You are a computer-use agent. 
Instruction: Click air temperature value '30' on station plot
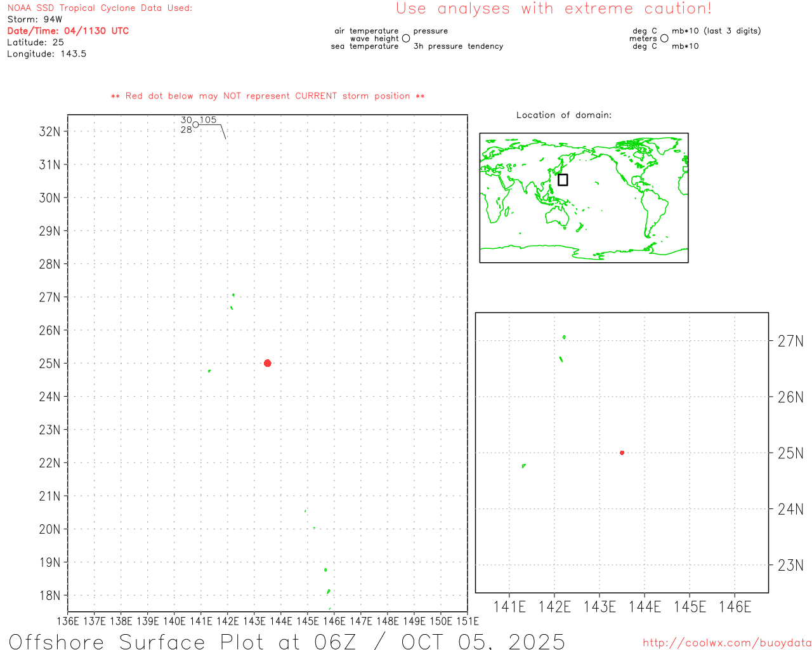[x=187, y=120]
